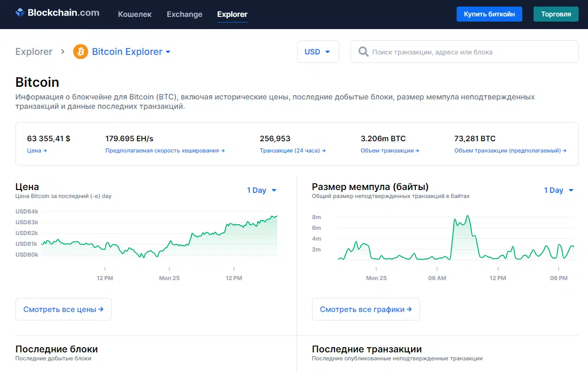This screenshot has width=588, height=373.
Task: Click the 63 355,41 $ price value
Action: [49, 138]
